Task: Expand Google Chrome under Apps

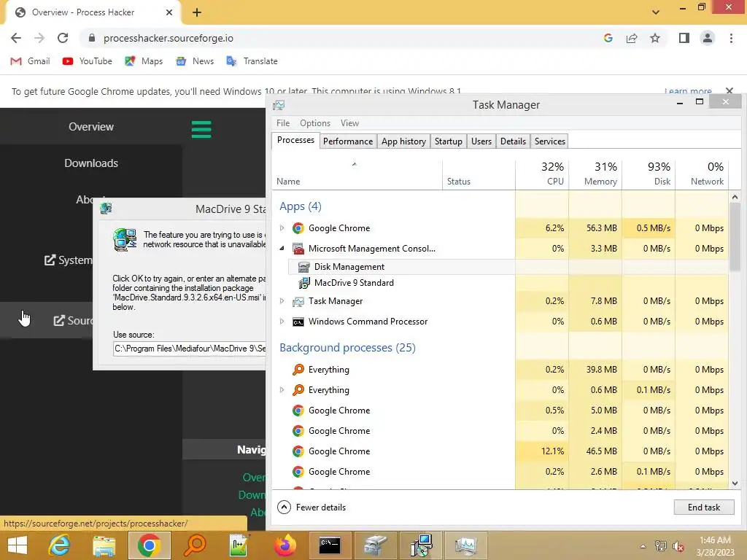Action: 282,228
